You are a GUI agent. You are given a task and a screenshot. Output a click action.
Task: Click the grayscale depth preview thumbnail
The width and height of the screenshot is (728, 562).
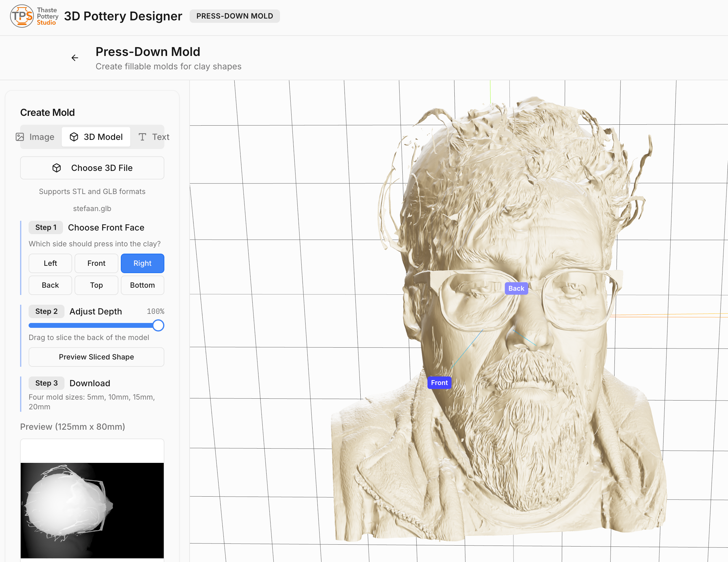pos(92,510)
